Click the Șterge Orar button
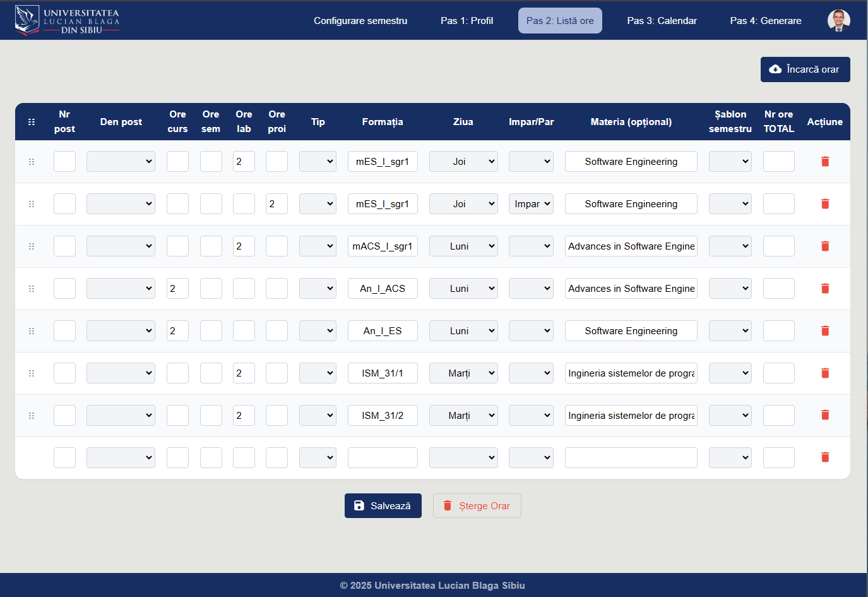Image resolution: width=868 pixels, height=597 pixels. [477, 506]
